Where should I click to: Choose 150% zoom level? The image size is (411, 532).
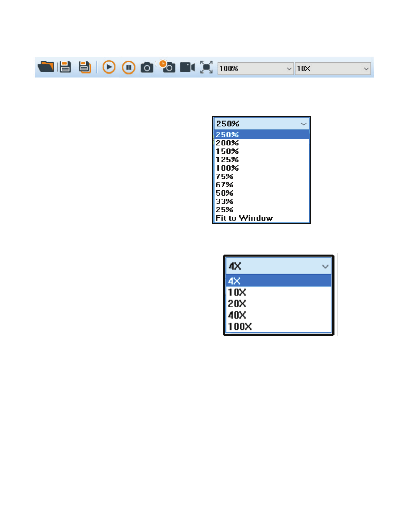(x=262, y=151)
